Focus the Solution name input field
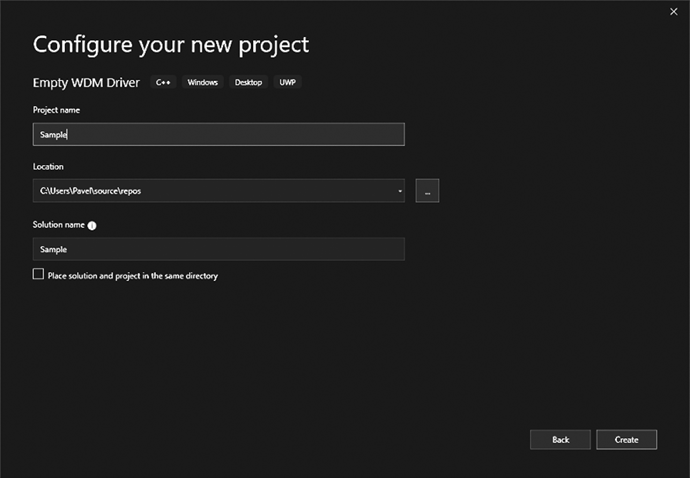This screenshot has height=478, width=690. click(x=218, y=249)
